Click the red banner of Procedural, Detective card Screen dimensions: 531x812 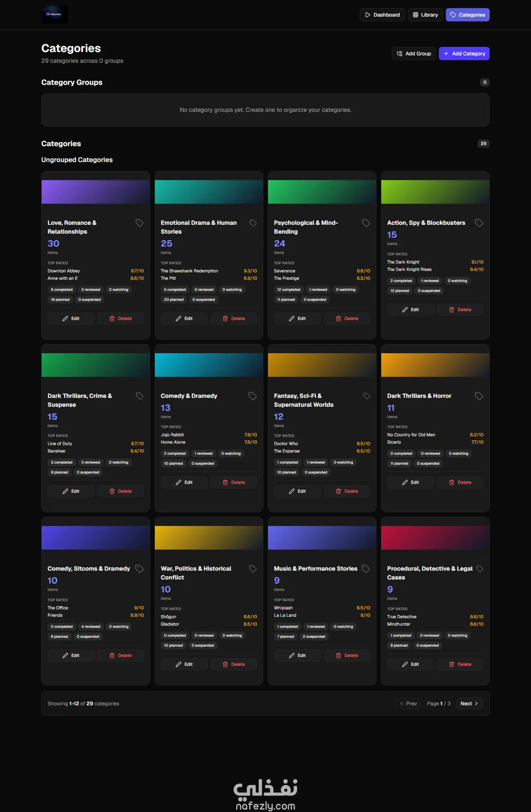[435, 538]
